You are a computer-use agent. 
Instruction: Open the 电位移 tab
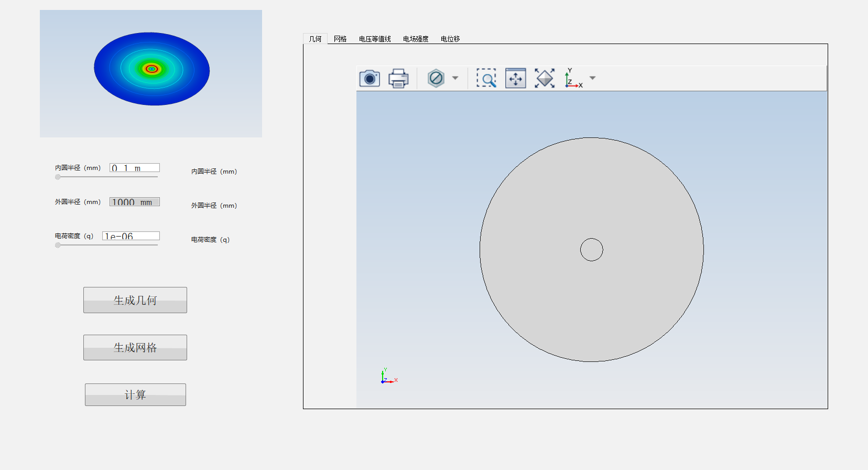click(450, 39)
